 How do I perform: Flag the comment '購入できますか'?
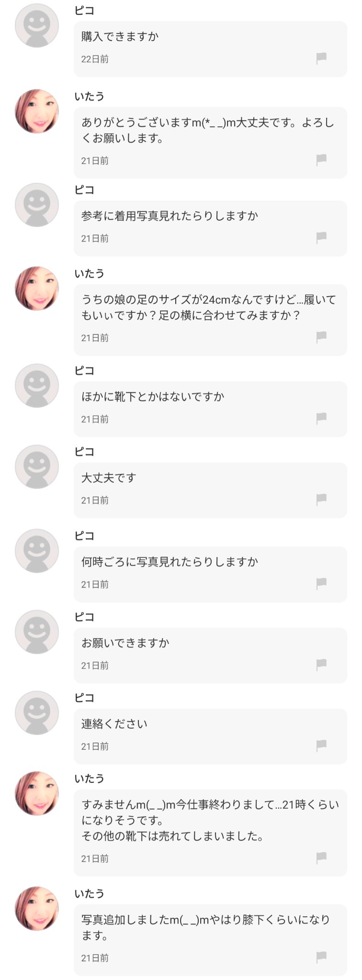321,58
